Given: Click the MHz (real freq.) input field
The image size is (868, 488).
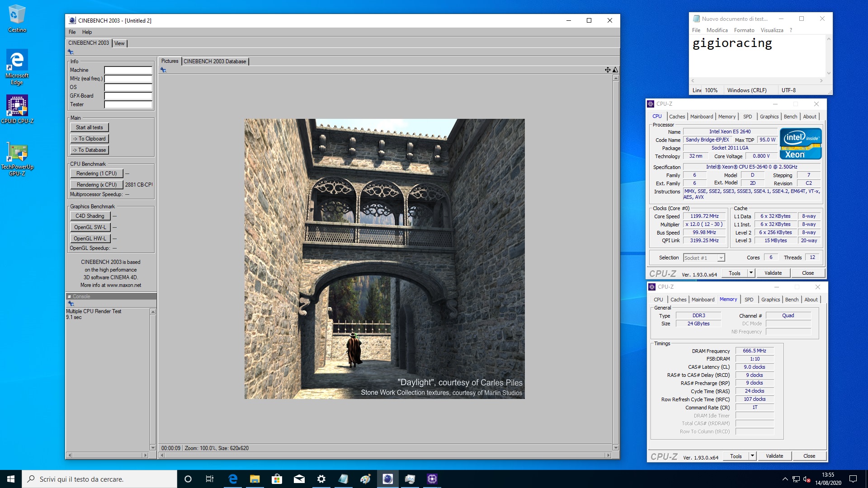Looking at the screenshot, I should click(x=128, y=79).
